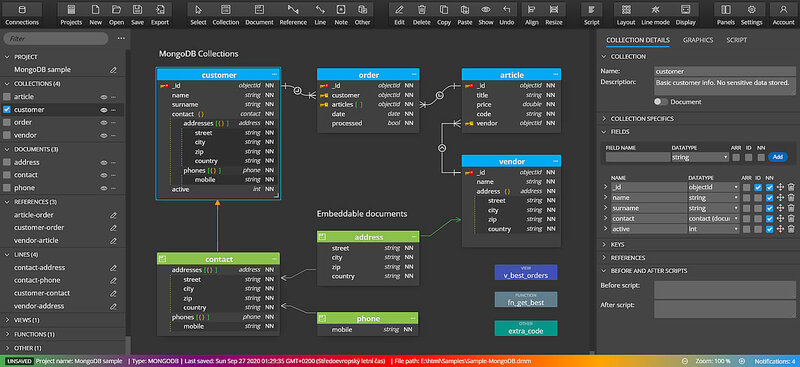Screen dimensions: 800x367
Task: Delete the surname field with trash icon
Action: coord(791,208)
